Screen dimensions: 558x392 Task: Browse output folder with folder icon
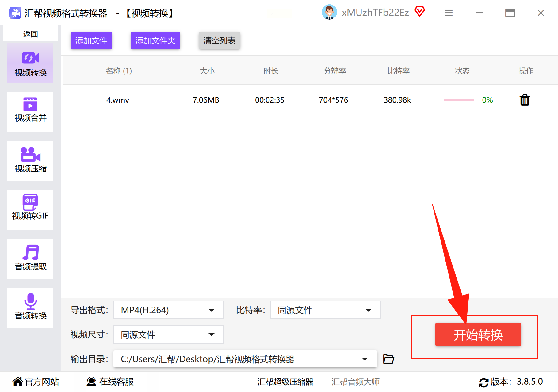[388, 359]
